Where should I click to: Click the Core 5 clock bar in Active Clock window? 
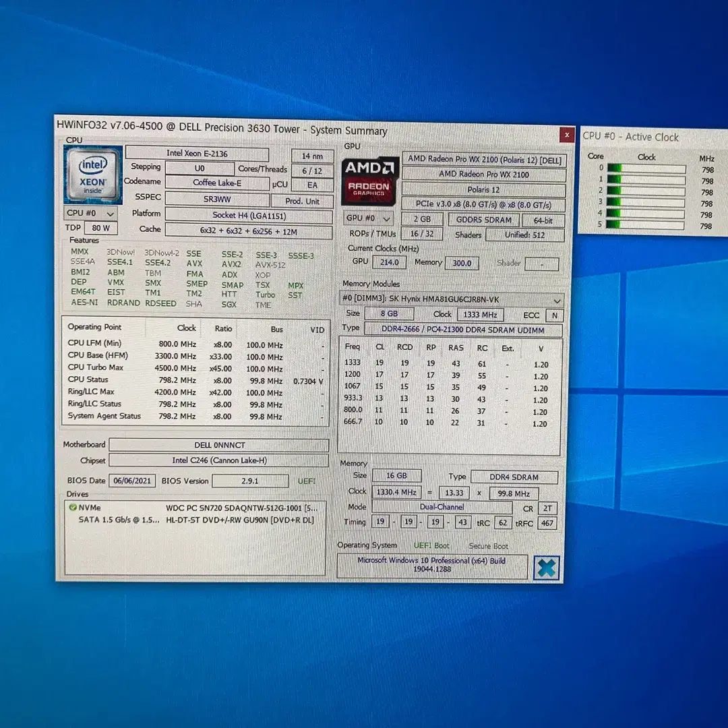pos(645,224)
